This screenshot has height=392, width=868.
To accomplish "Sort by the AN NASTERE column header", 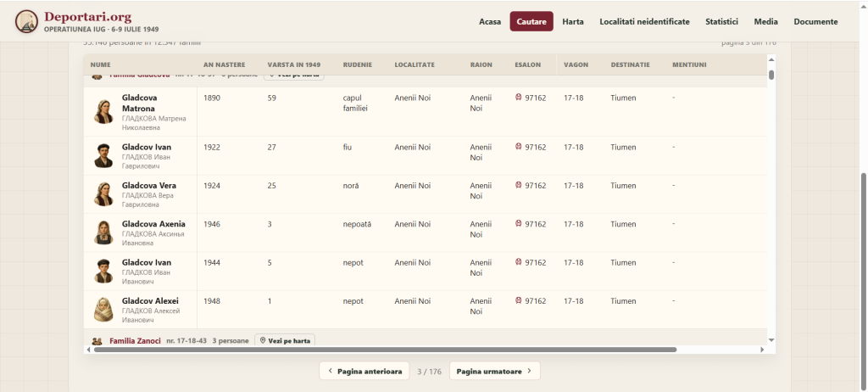I will (x=224, y=64).
